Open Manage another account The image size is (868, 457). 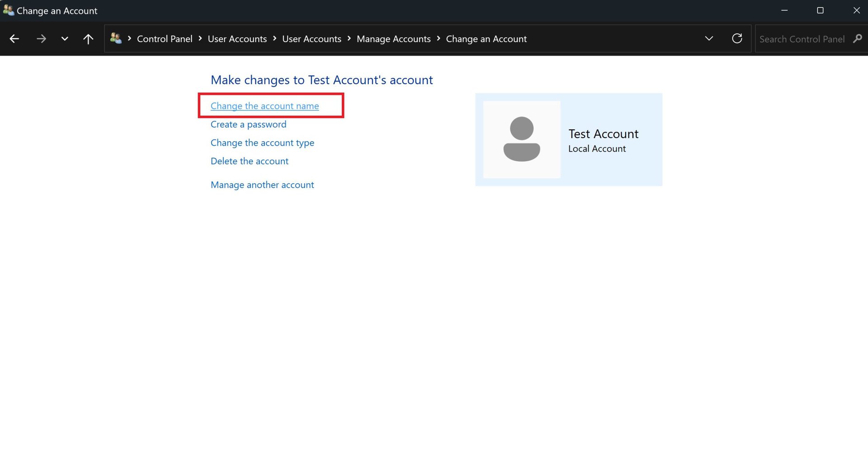pyautogui.click(x=262, y=185)
